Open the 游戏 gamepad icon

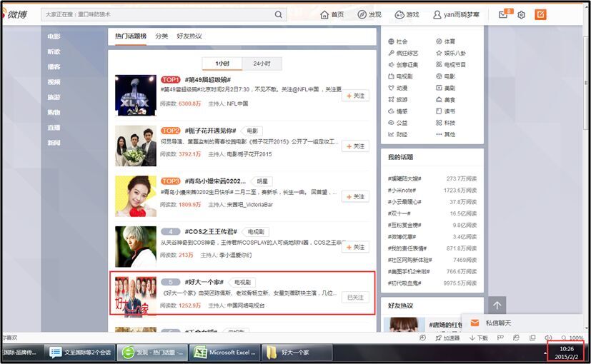pos(399,15)
